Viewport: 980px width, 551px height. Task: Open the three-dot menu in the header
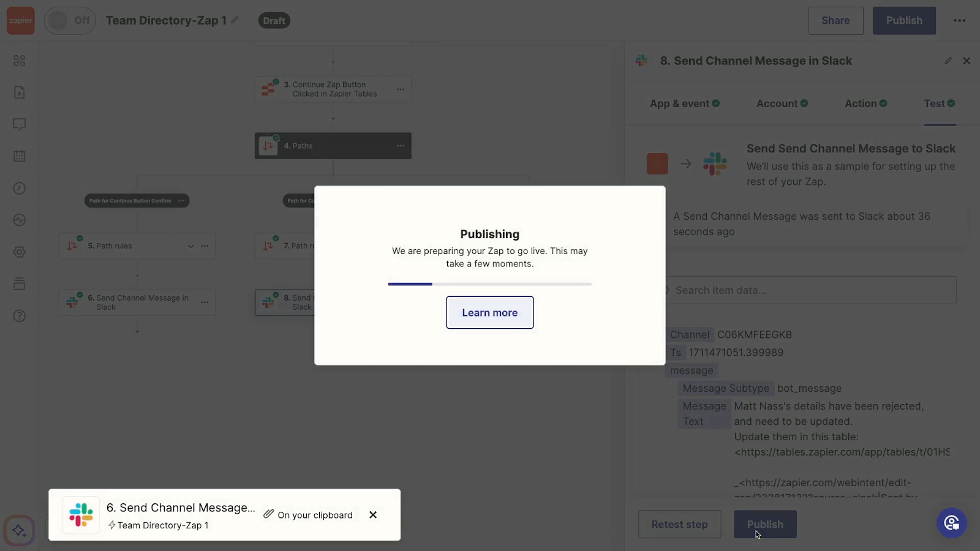coord(959,20)
